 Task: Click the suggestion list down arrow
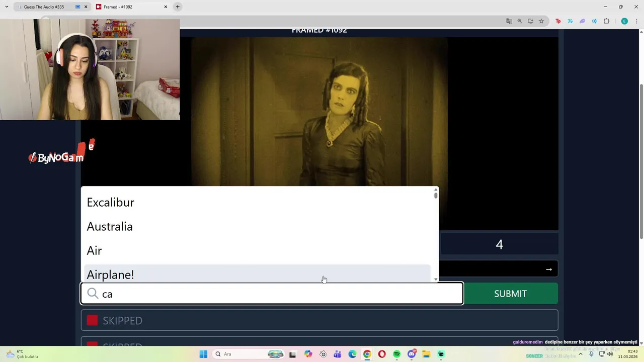pos(436,280)
